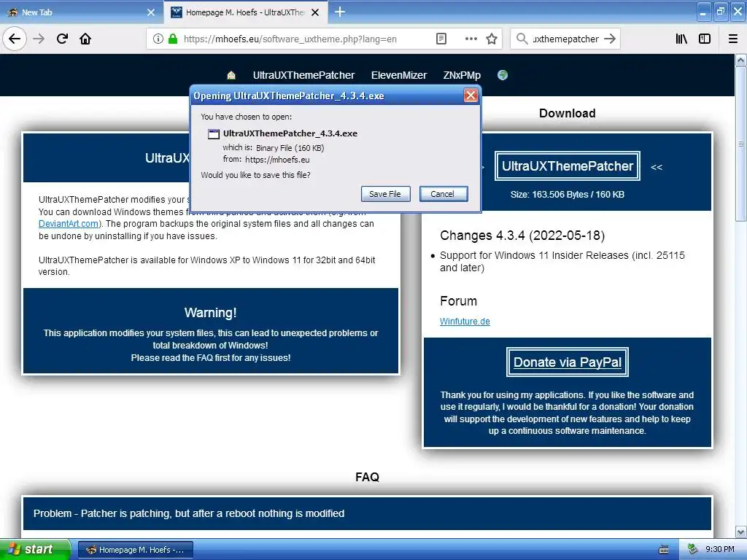Click the page scrollbar up arrow
This screenshot has height=560, width=747.
740,60
